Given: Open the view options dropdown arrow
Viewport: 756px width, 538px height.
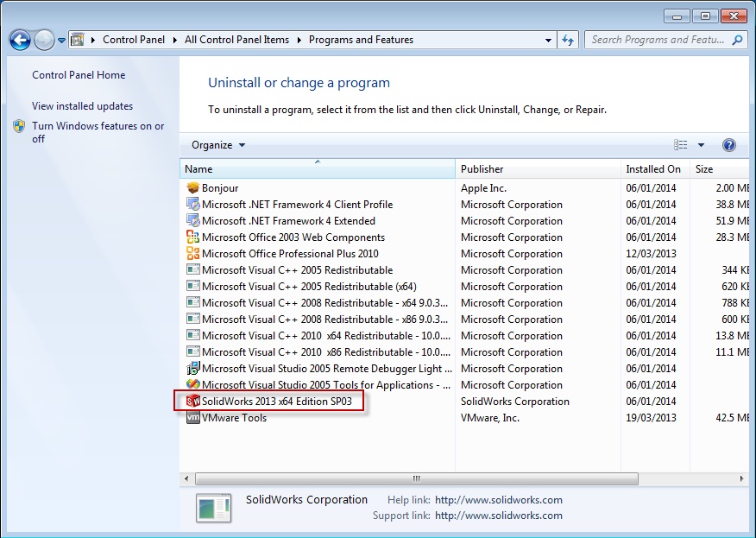Looking at the screenshot, I should point(701,145).
